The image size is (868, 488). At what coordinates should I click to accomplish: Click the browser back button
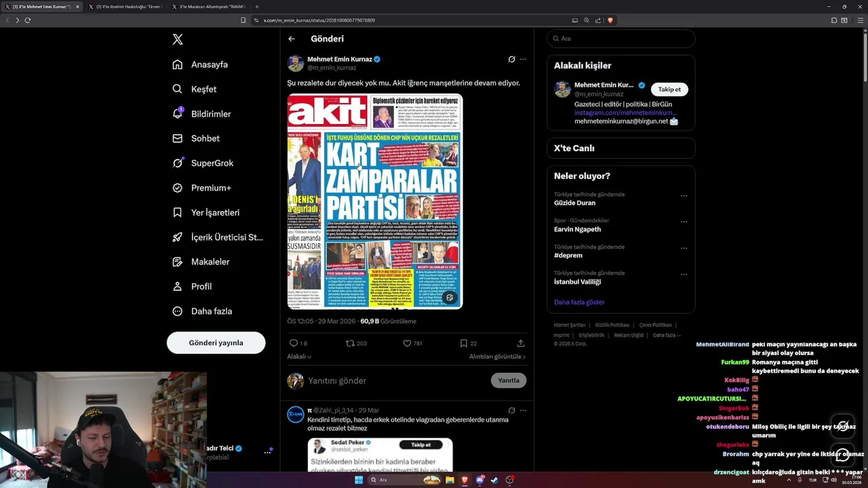pos(7,20)
